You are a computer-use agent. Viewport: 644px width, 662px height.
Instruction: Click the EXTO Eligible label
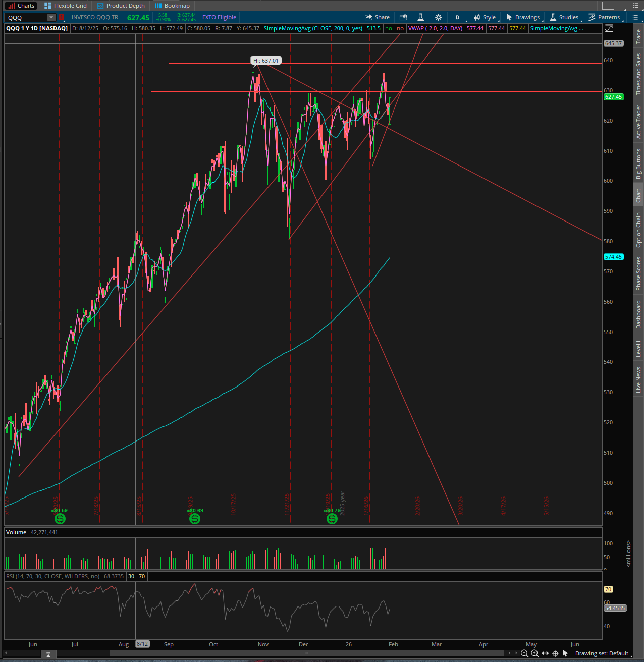point(219,17)
